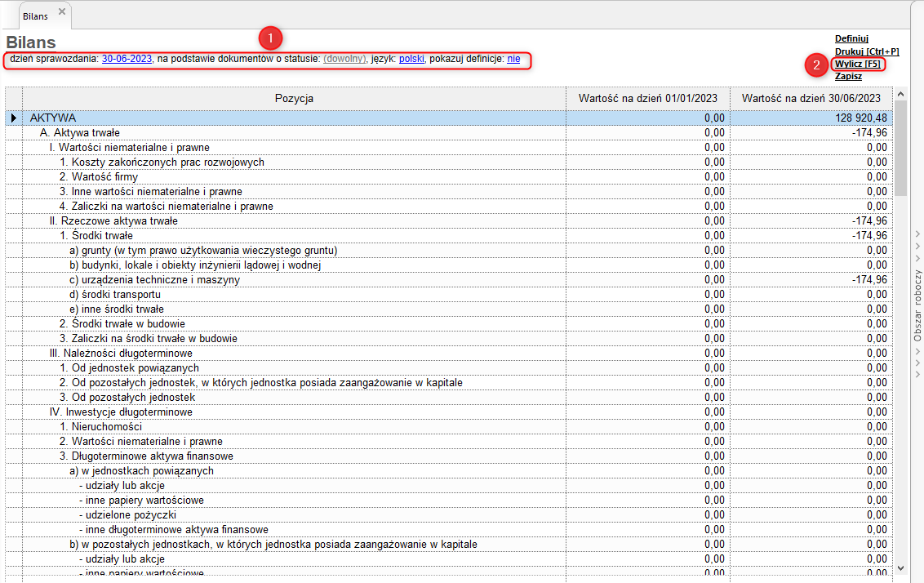Screen dimensions: 924x583
Task: Toggle pokazuj definicje from nie
Action: click(513, 60)
